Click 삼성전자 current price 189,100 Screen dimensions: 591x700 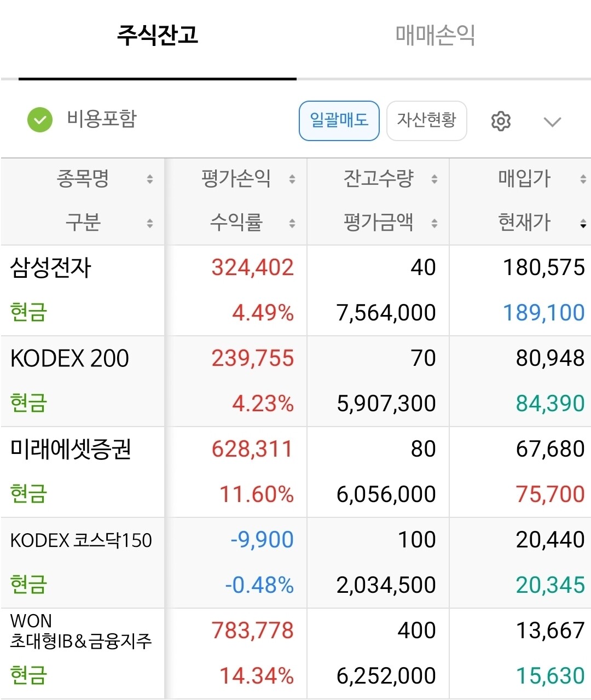coord(544,313)
